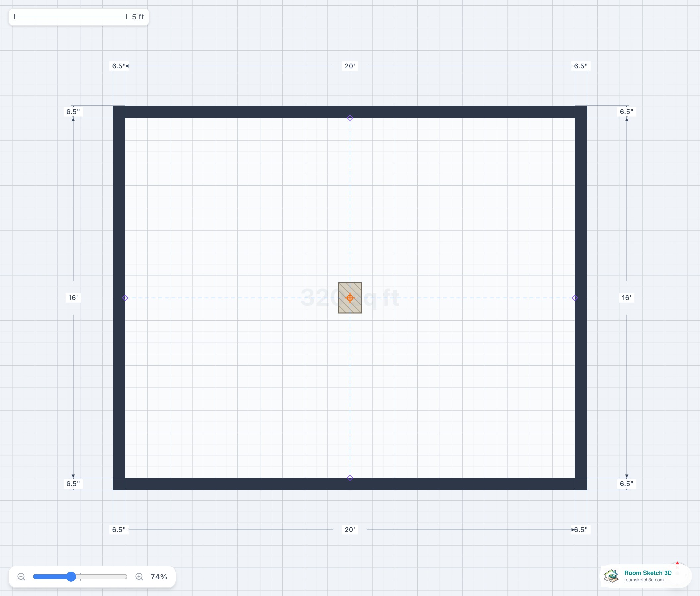The height and width of the screenshot is (596, 700).
Task: Select the bottom wall of the room
Action: 350,484
